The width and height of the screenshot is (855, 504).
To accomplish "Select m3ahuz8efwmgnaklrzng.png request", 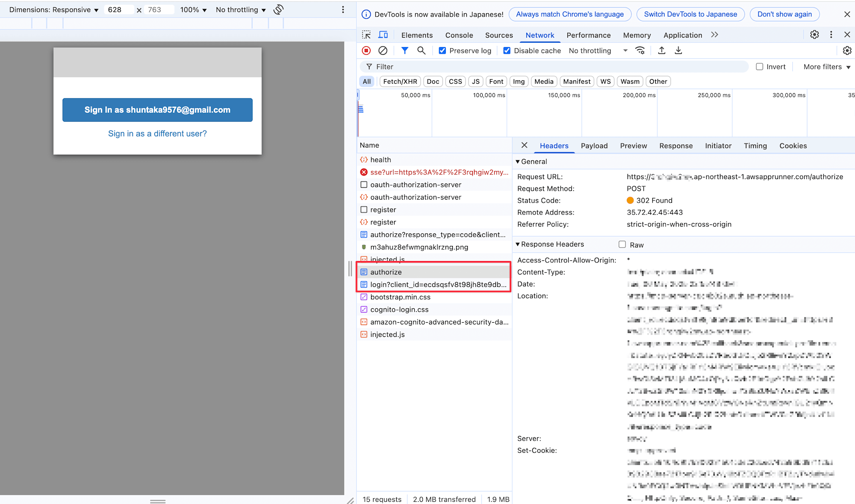I will pyautogui.click(x=434, y=247).
